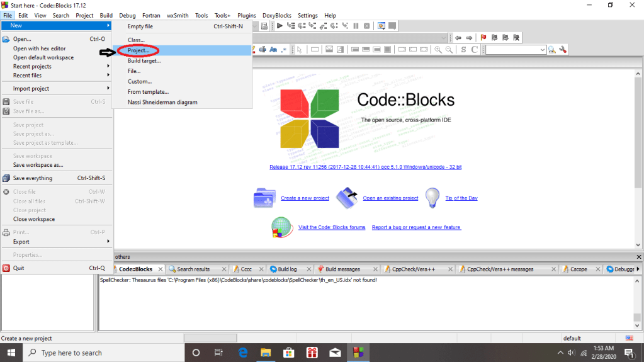The image size is (644, 362).
Task: Click 'Open an existing project' link
Action: (390, 198)
